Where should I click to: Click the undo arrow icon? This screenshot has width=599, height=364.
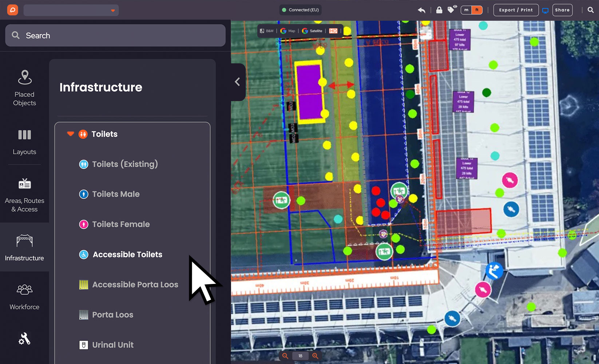[421, 10]
